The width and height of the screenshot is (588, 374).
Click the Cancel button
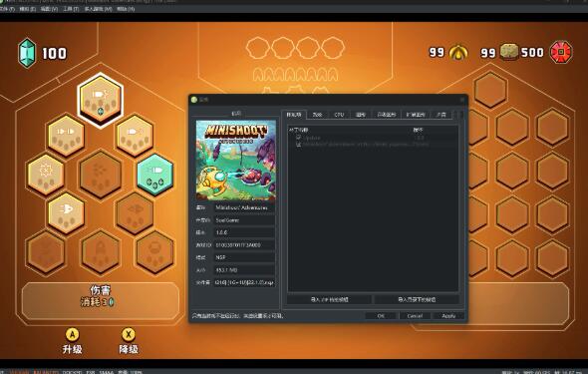[415, 316]
